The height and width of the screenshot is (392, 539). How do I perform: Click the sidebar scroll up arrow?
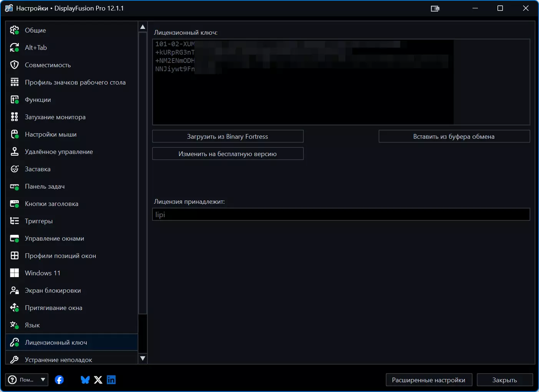[143, 27]
